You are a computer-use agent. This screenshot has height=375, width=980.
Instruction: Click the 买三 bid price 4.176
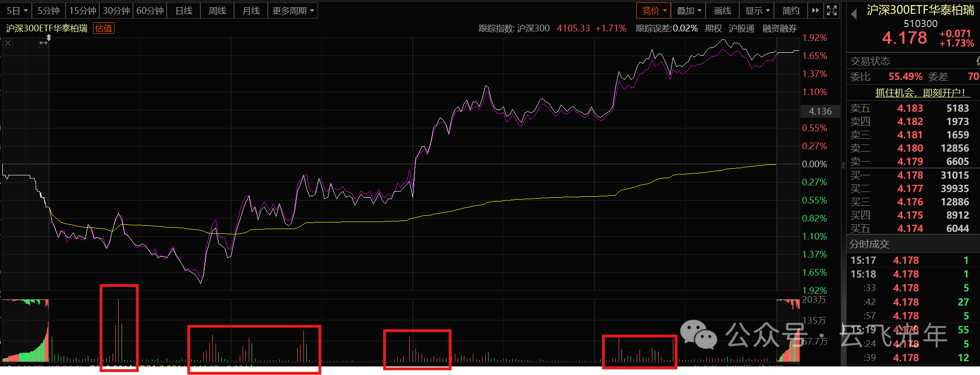click(910, 202)
